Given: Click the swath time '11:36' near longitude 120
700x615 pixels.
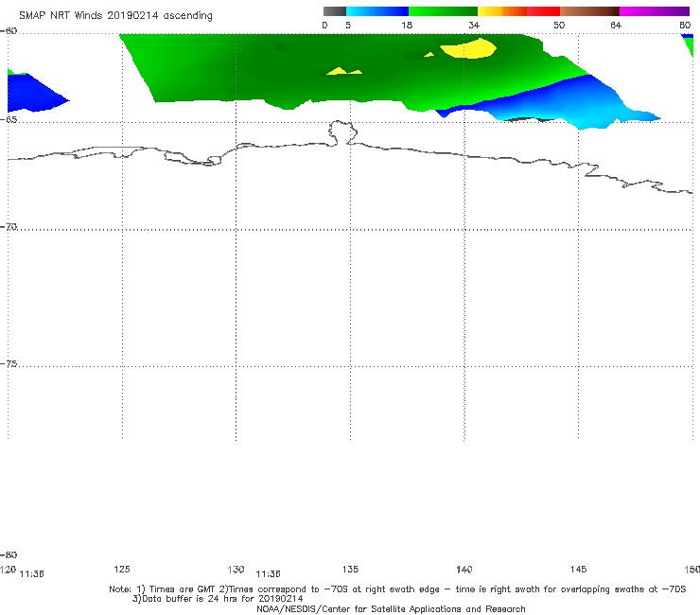Looking at the screenshot, I should point(32,574).
